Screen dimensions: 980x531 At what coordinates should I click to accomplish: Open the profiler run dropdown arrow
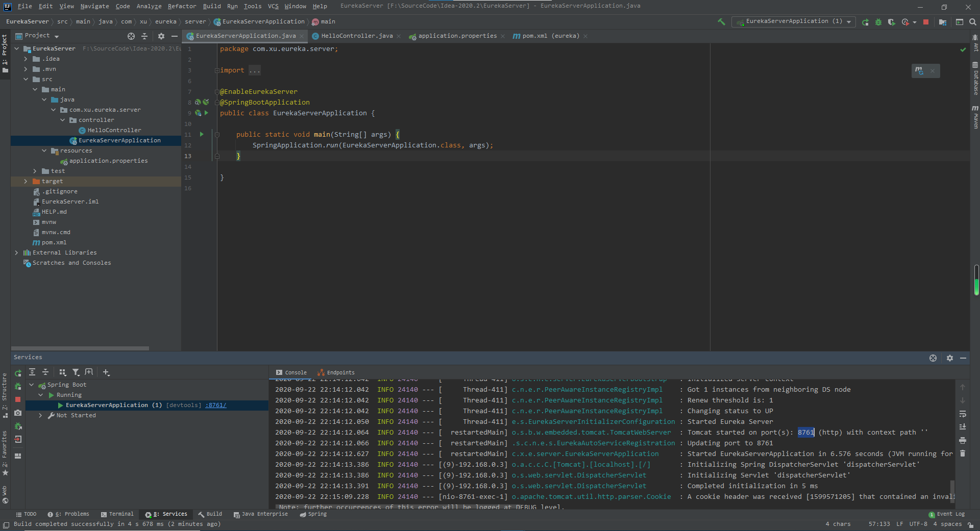click(x=914, y=22)
